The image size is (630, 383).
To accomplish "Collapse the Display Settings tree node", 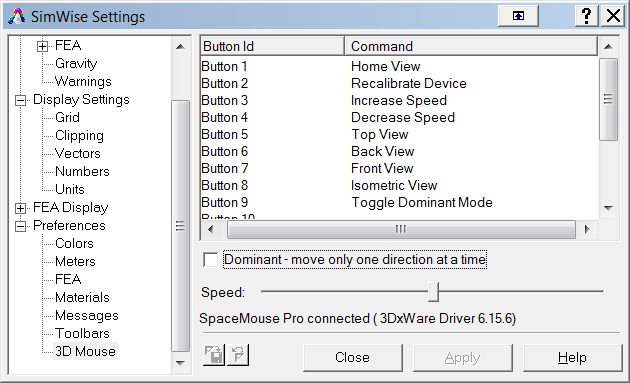I will tap(20, 100).
